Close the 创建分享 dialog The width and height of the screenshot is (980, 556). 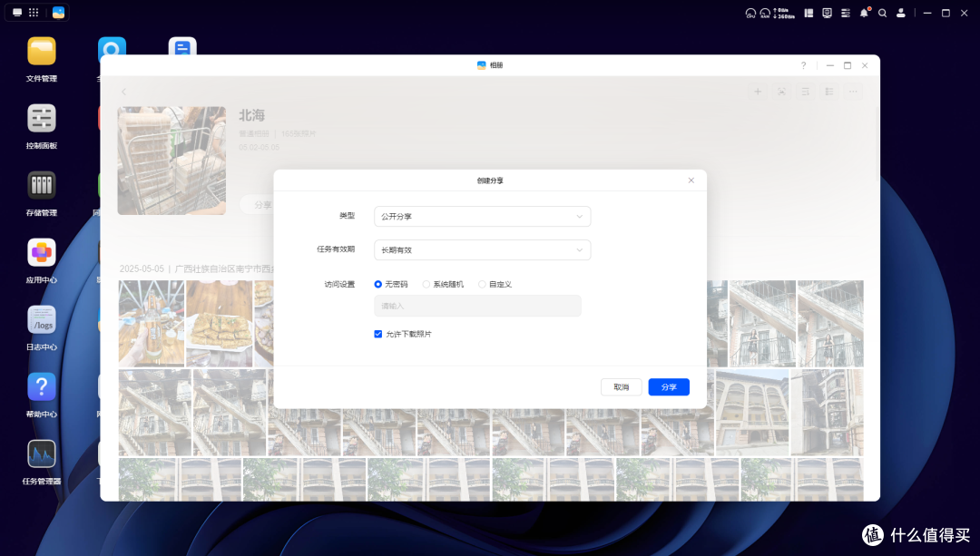pyautogui.click(x=691, y=180)
